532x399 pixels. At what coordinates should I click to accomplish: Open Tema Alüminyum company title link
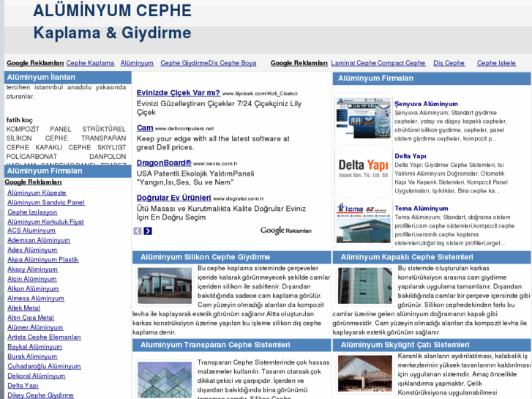(422, 209)
